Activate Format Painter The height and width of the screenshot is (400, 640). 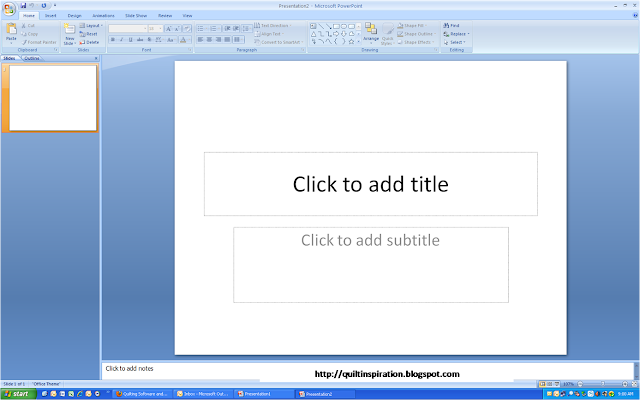39,42
